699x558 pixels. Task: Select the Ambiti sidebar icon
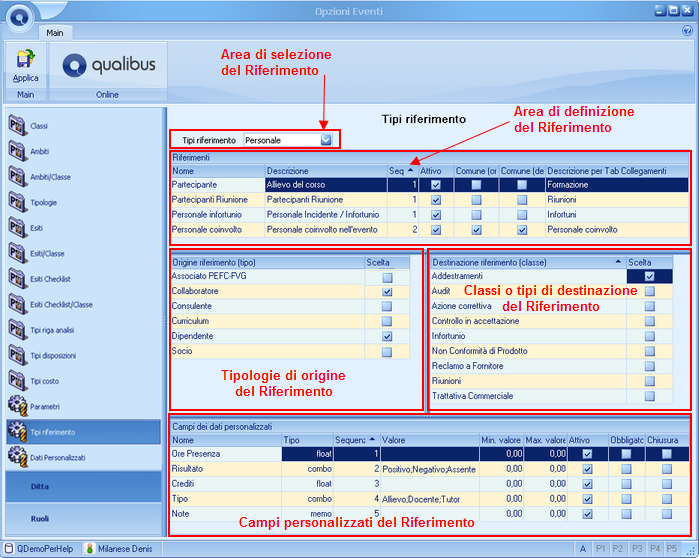tap(17, 151)
